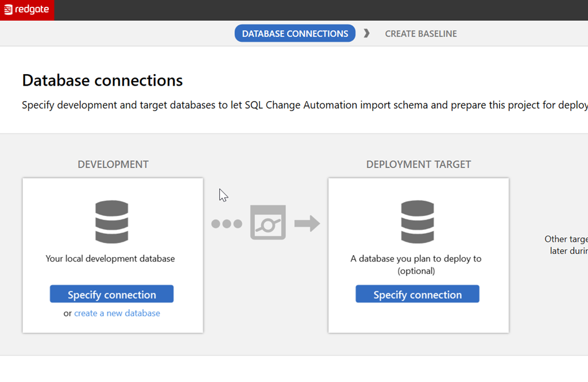The width and height of the screenshot is (588, 382).
Task: Click the chevron between wizard steps
Action: click(367, 33)
